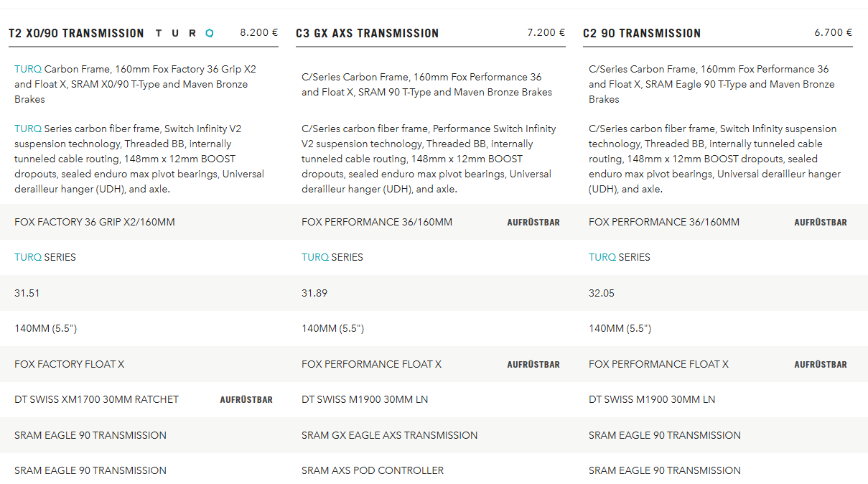The image size is (868, 484).
Task: Open the T2 X0/90 Transmission build heading
Action: [76, 33]
